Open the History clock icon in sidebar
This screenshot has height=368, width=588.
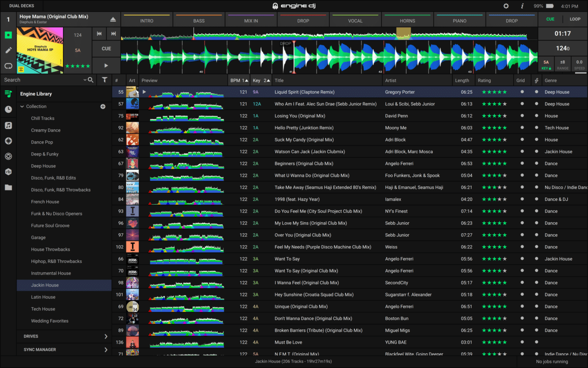[8, 109]
